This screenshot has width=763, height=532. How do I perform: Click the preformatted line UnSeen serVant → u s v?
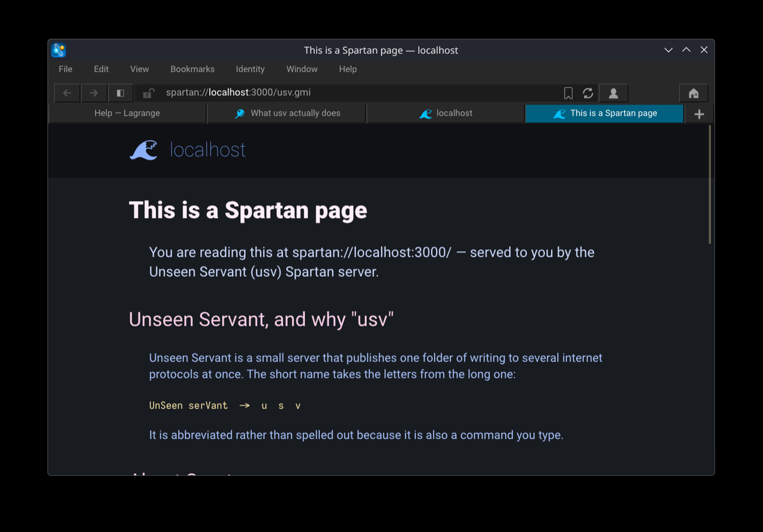point(225,406)
